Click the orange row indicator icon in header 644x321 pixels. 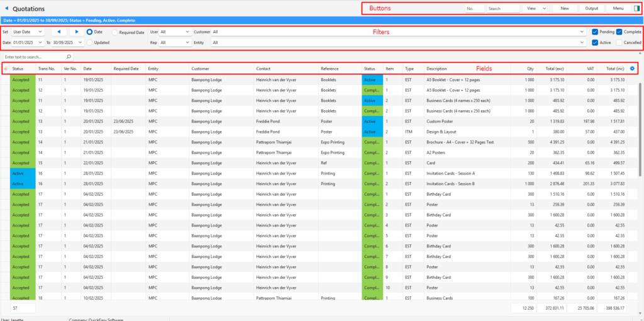[6, 69]
